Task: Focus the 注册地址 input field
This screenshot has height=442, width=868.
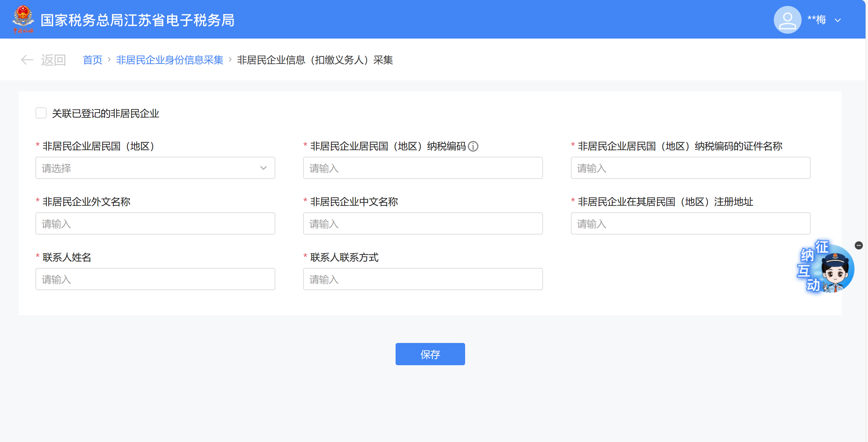Action: pyautogui.click(x=690, y=224)
